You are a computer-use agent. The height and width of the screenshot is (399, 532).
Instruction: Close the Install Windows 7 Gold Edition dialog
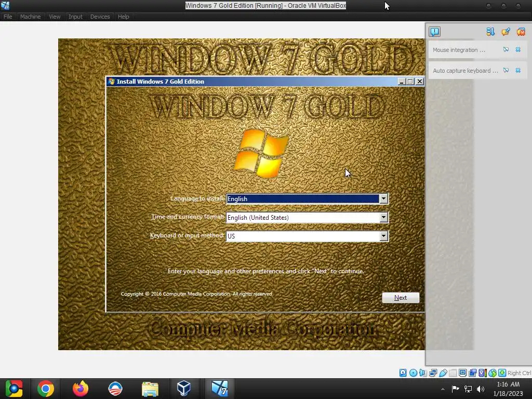(x=420, y=82)
